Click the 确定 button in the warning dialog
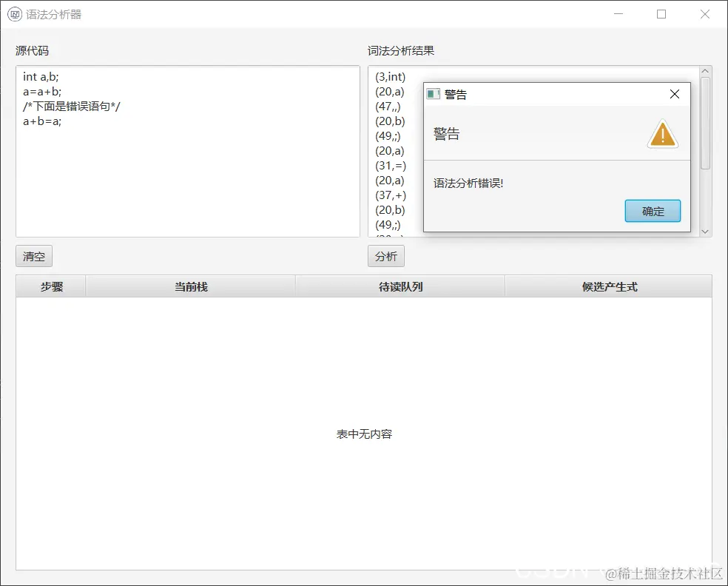This screenshot has width=728, height=586. tap(652, 211)
